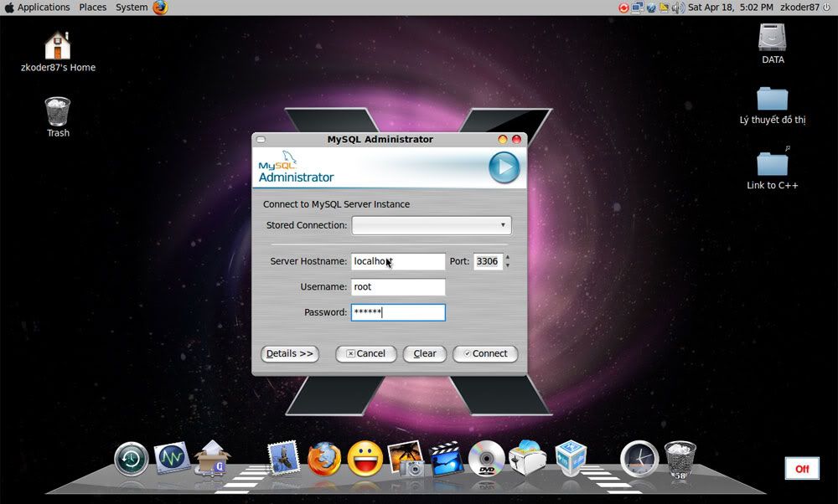Click into the Password field
This screenshot has width=838, height=504.
click(x=398, y=313)
